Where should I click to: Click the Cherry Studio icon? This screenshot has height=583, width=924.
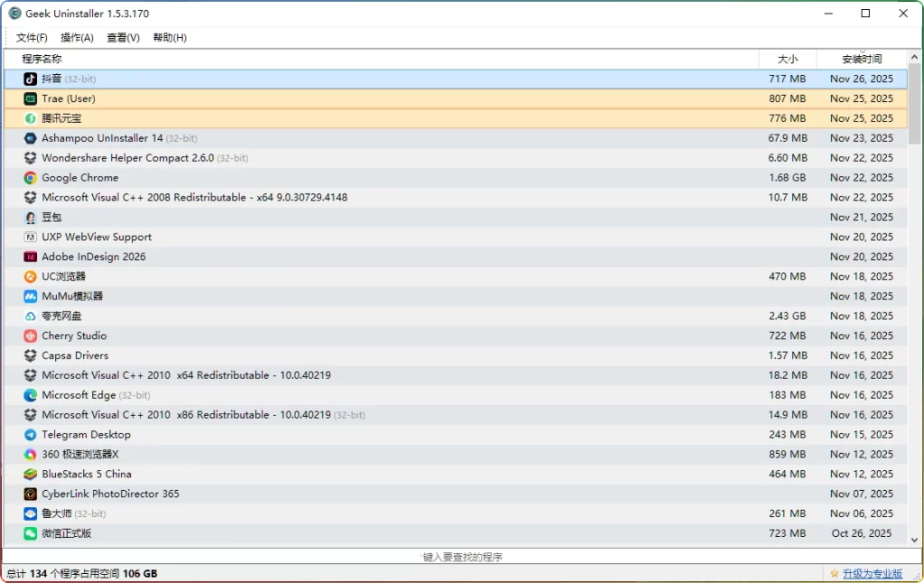[28, 336]
